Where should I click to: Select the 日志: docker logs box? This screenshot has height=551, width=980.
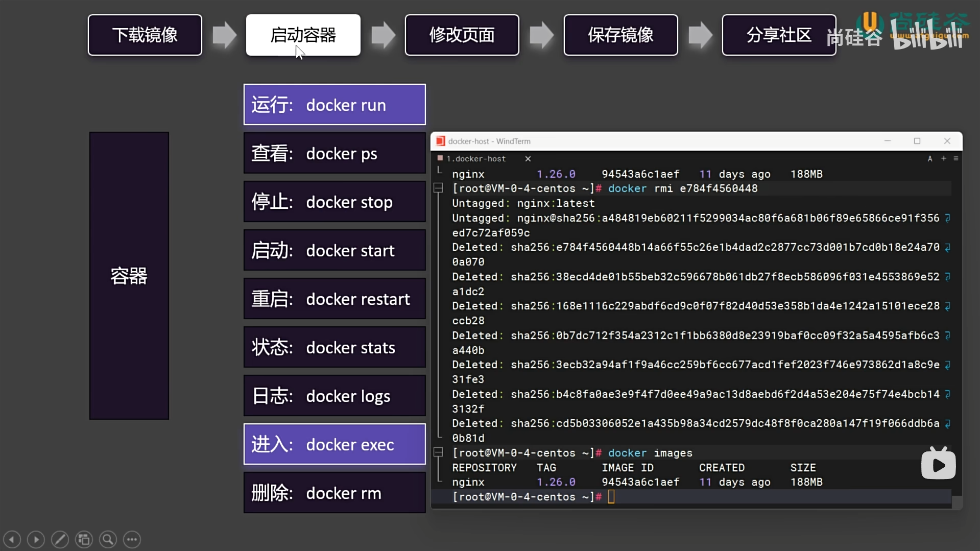[334, 396]
